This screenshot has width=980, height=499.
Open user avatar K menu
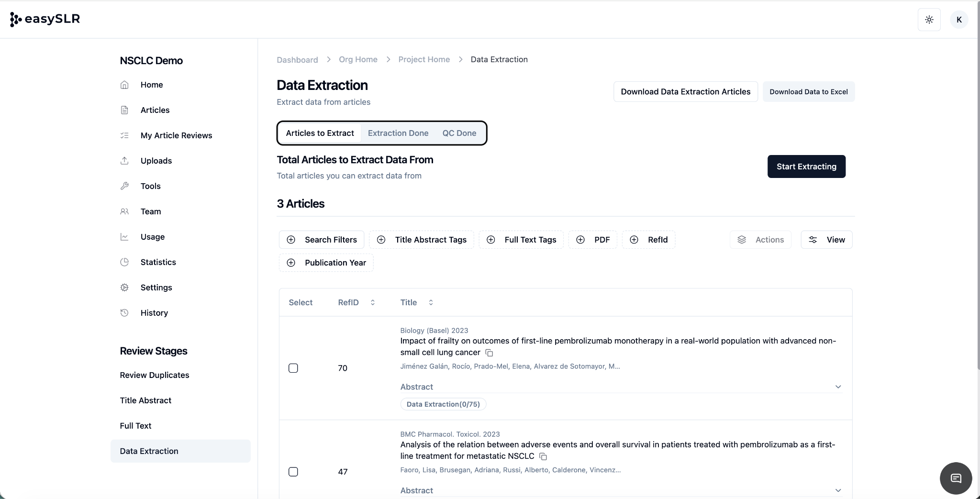pyautogui.click(x=958, y=20)
